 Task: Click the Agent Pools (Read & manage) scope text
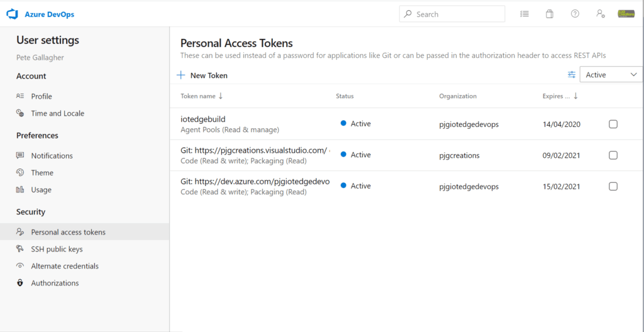pos(230,130)
